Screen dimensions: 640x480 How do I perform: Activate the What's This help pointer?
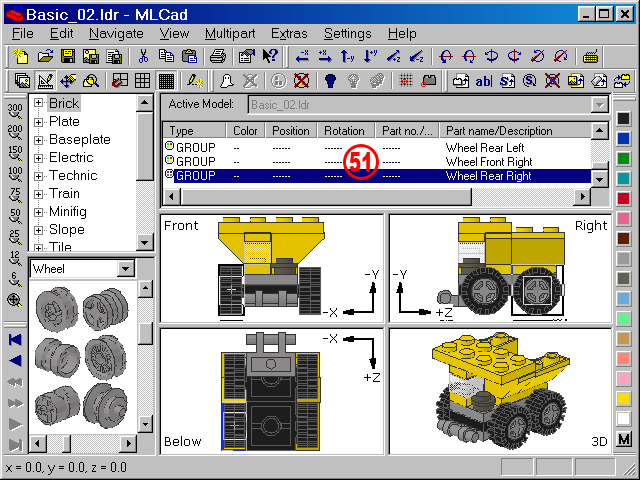tap(270, 56)
